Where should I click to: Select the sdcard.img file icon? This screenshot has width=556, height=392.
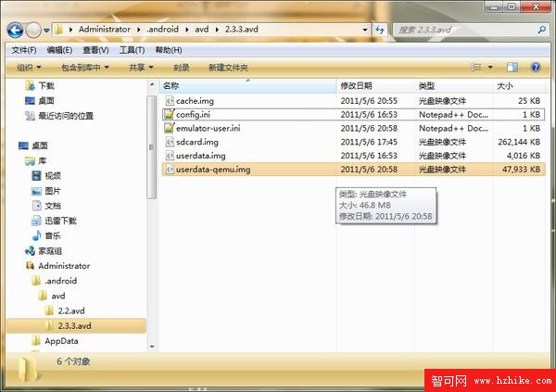(x=170, y=143)
